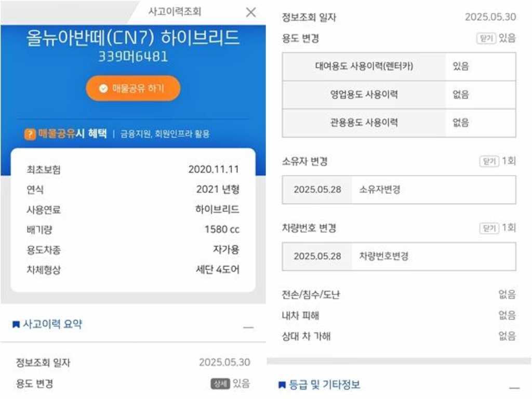The image size is (532, 399).
Task: Click the 매물공유시 혜택 link
Action: (72, 134)
